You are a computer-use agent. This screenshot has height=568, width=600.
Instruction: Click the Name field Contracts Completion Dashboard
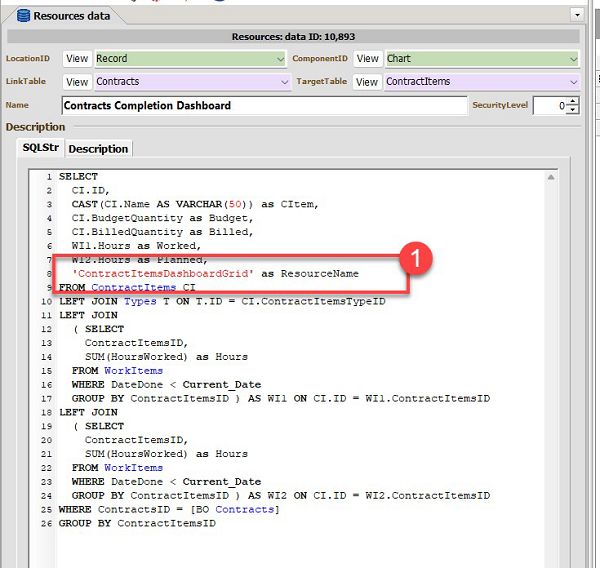tap(264, 106)
